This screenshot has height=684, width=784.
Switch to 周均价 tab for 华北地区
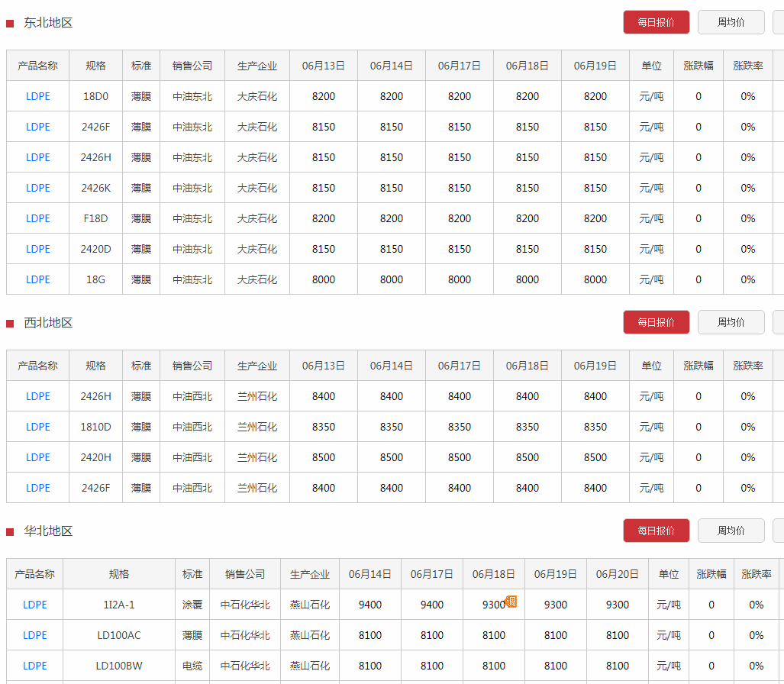(x=731, y=531)
